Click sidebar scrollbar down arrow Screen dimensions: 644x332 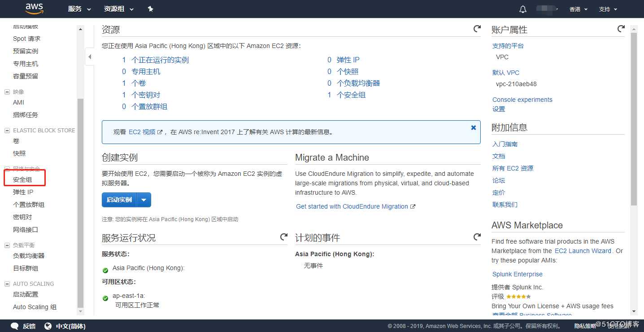[x=81, y=311]
